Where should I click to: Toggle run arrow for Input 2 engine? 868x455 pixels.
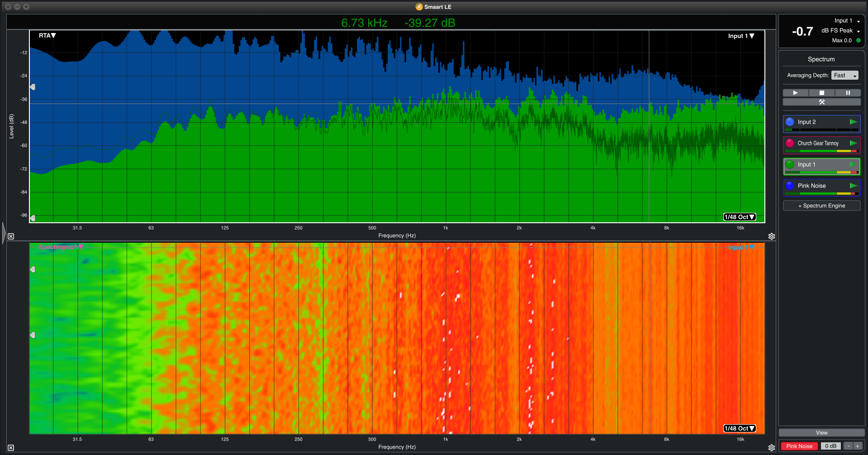854,122
